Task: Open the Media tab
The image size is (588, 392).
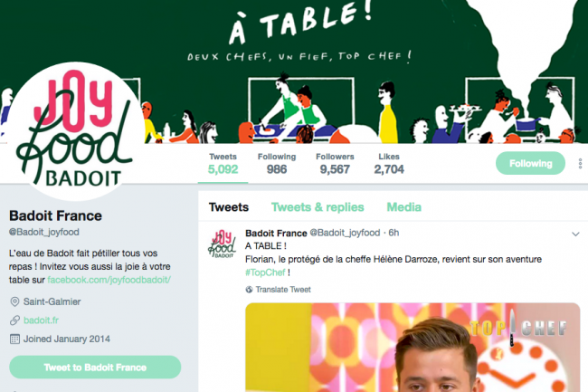Action: 403,207
